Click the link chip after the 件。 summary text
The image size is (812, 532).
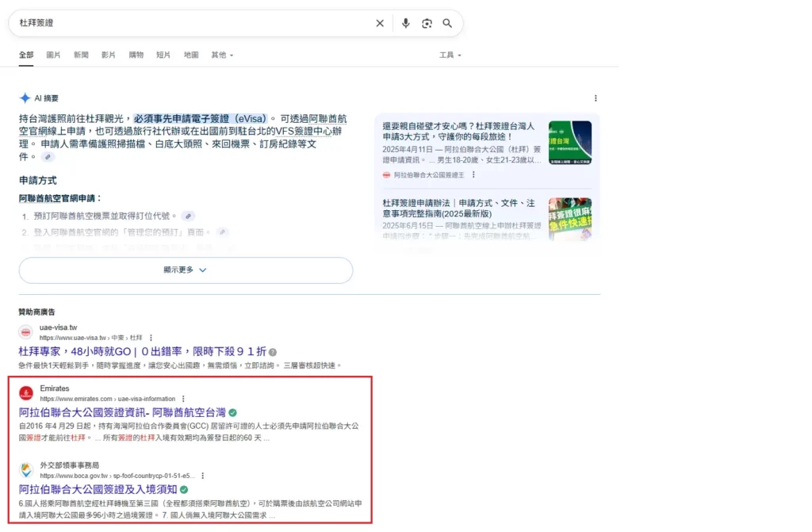pos(48,157)
